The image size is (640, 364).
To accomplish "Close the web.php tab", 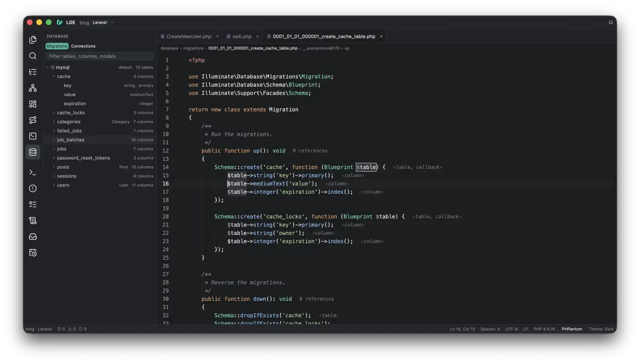I will click(x=258, y=36).
